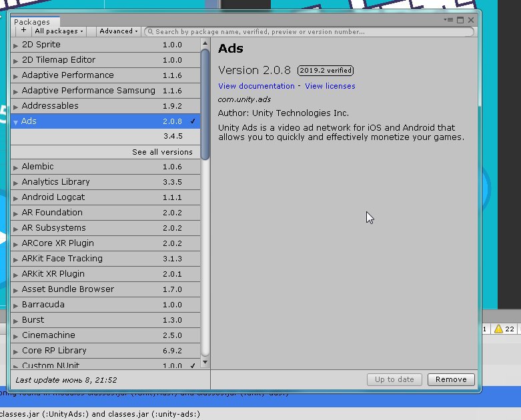Select Ads version 3.4.5
This screenshot has width=521, height=420.
[x=105, y=136]
